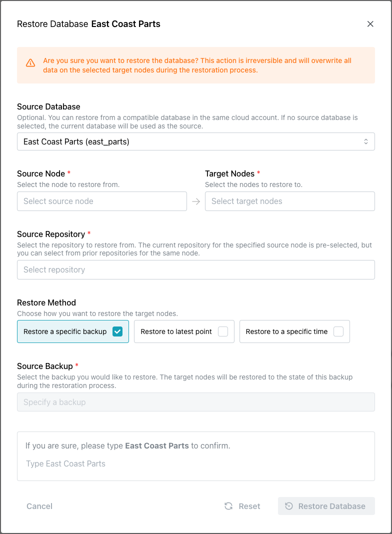The width and height of the screenshot is (392, 534).
Task: Close the Restore Database dialog
Action: [x=370, y=24]
